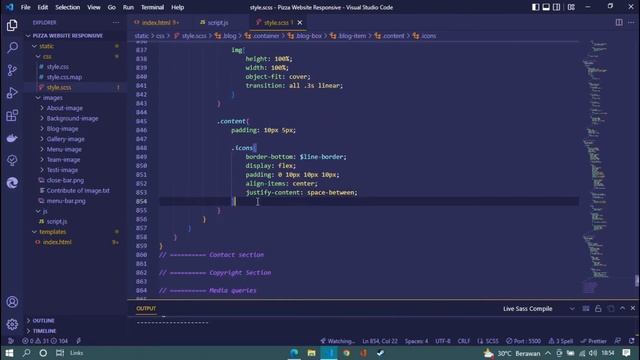Viewport: 640px width, 360px height.
Task: Click the Prettier status bar button
Action: [593, 341]
